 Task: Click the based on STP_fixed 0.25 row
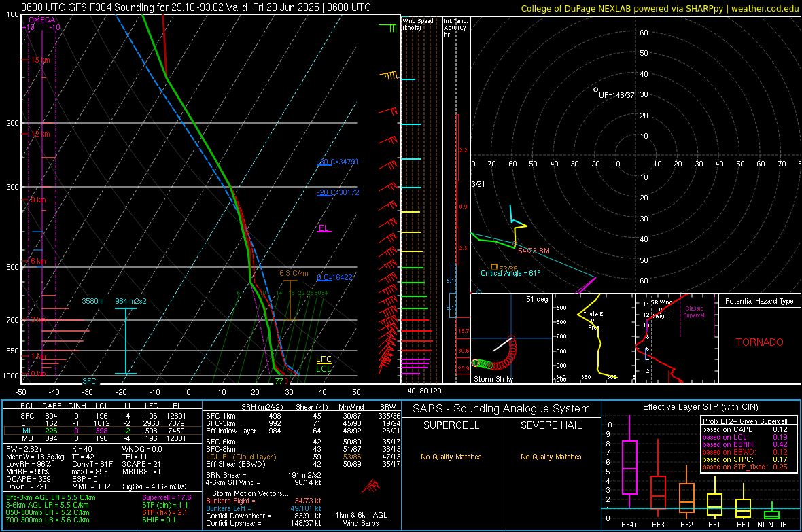(x=745, y=467)
